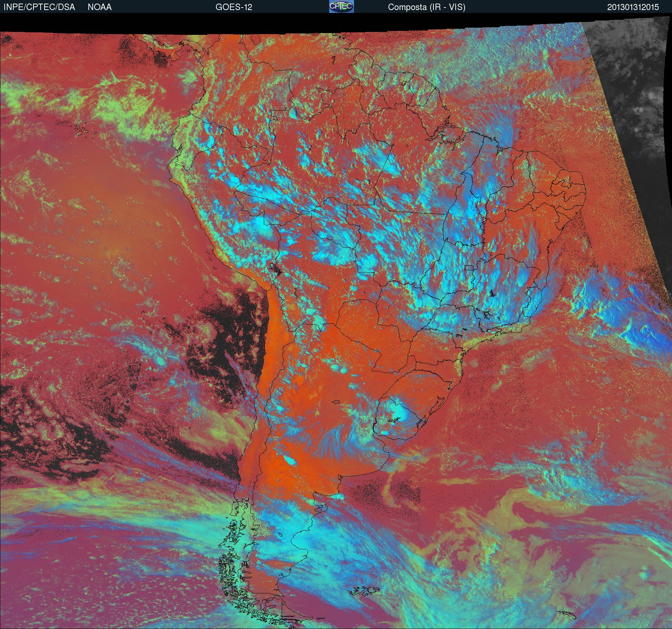Click the 201301312015 timestamp
Screen dimensions: 672x629
click(x=633, y=7)
